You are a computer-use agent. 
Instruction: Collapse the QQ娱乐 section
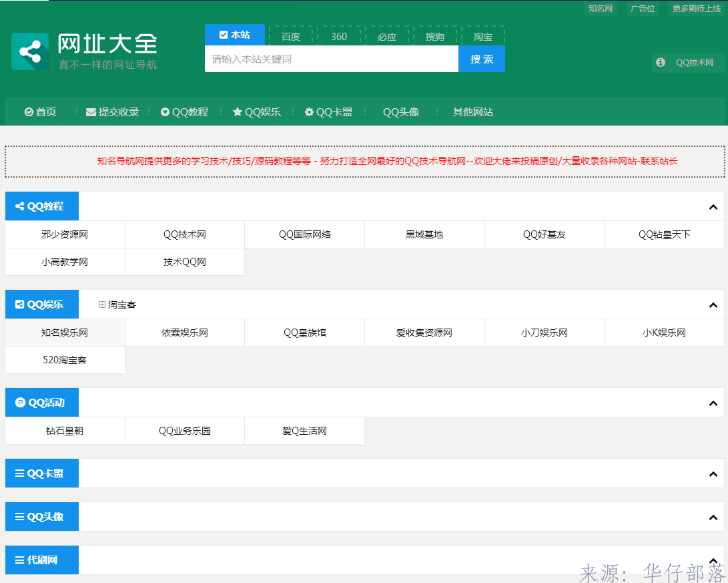pos(713,305)
